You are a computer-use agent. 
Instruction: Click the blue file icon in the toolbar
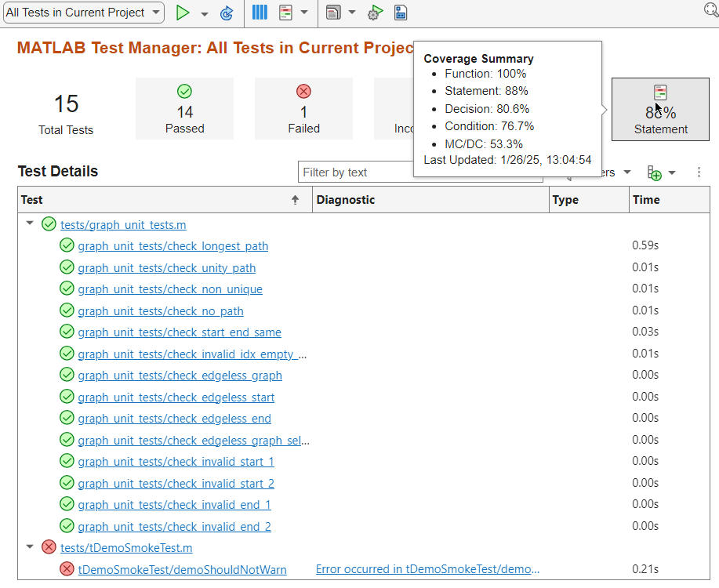click(401, 13)
